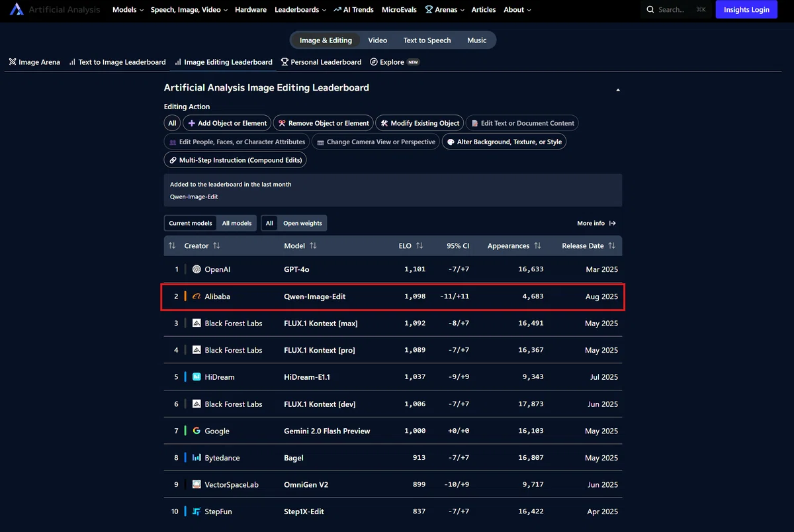Toggle Edit People, Faces, or Character Attributes

click(237, 142)
